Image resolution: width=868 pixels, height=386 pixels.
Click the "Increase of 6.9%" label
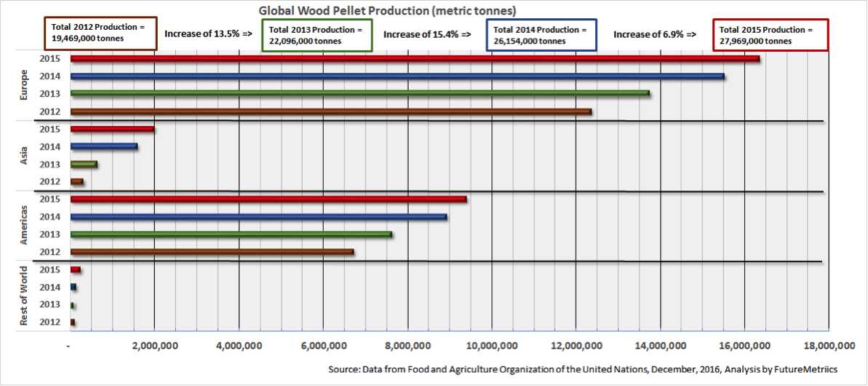click(655, 34)
